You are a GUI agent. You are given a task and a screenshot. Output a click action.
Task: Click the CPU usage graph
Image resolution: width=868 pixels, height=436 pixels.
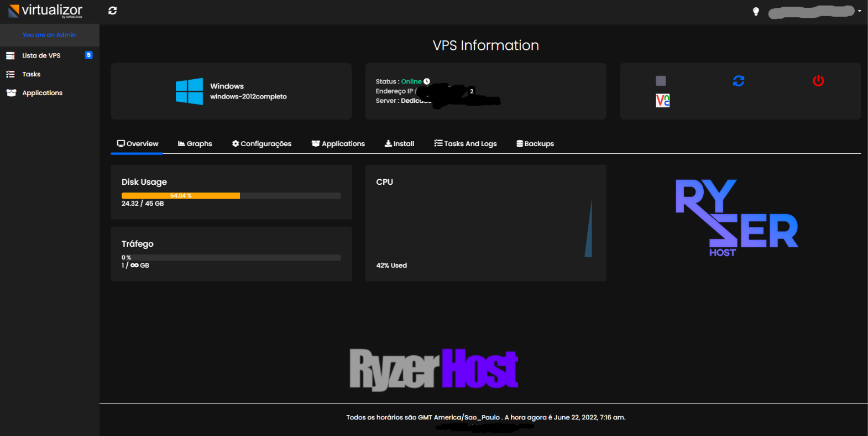[x=485, y=227]
